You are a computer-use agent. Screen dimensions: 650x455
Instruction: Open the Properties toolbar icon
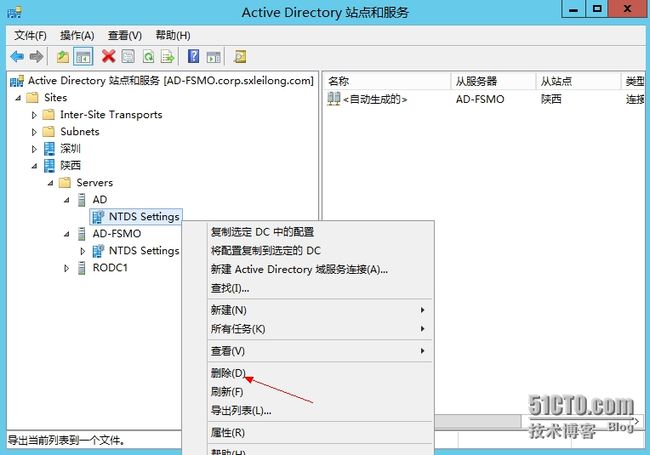[128, 56]
